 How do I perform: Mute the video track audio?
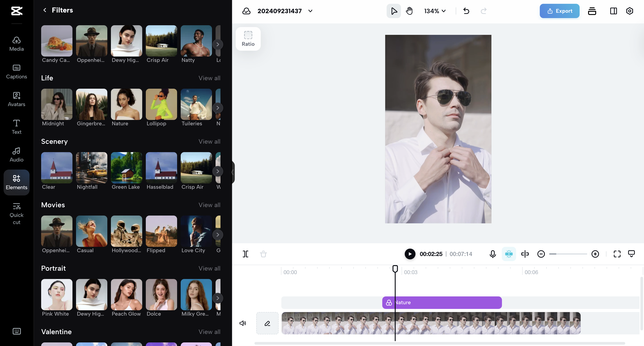[x=243, y=323]
